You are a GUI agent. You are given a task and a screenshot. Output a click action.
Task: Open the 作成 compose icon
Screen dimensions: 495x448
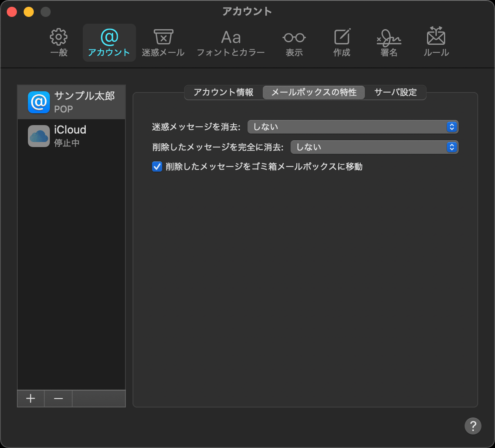tap(342, 38)
